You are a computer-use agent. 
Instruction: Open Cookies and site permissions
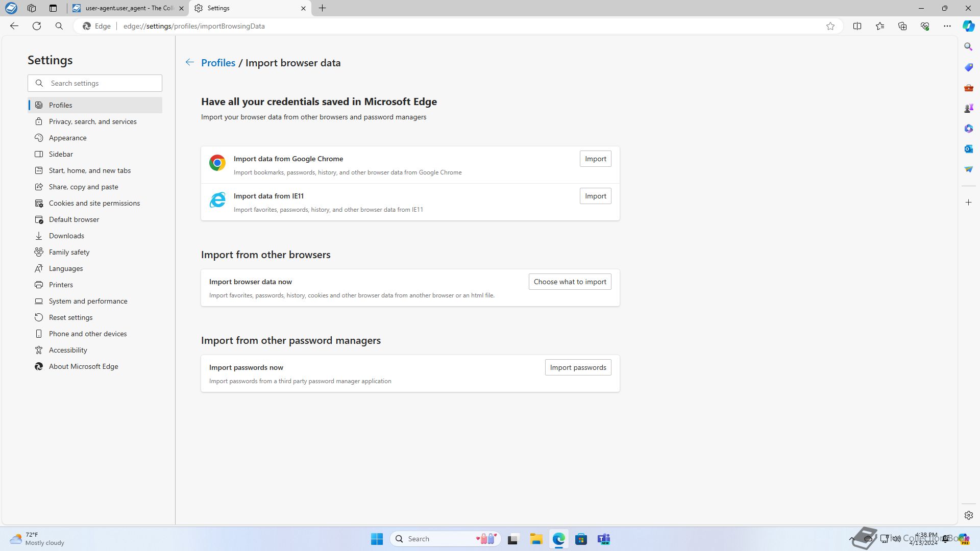(95, 203)
